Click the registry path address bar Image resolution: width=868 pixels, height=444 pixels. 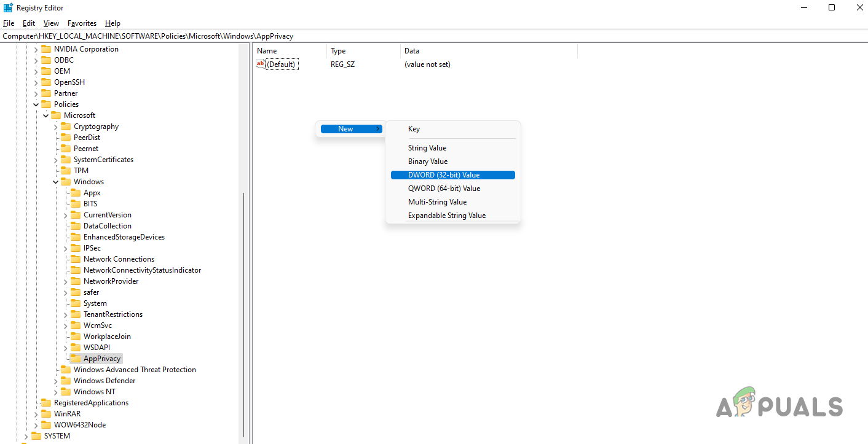(434, 36)
